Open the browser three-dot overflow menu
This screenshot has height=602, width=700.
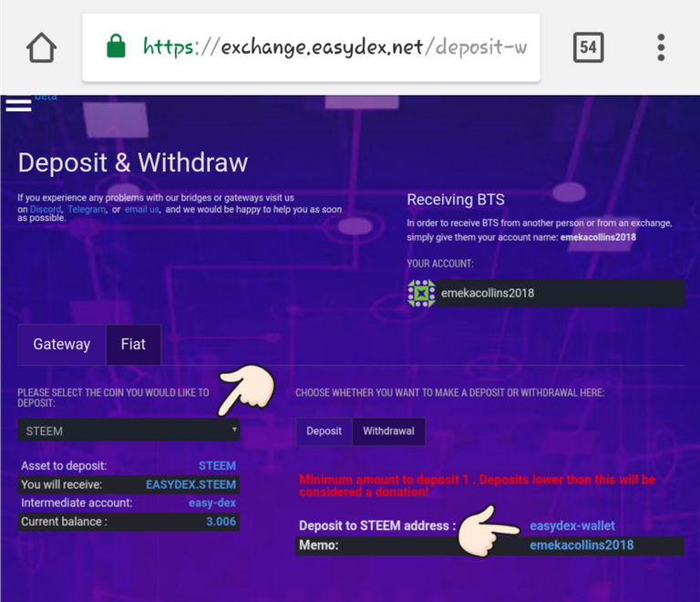pyautogui.click(x=661, y=47)
